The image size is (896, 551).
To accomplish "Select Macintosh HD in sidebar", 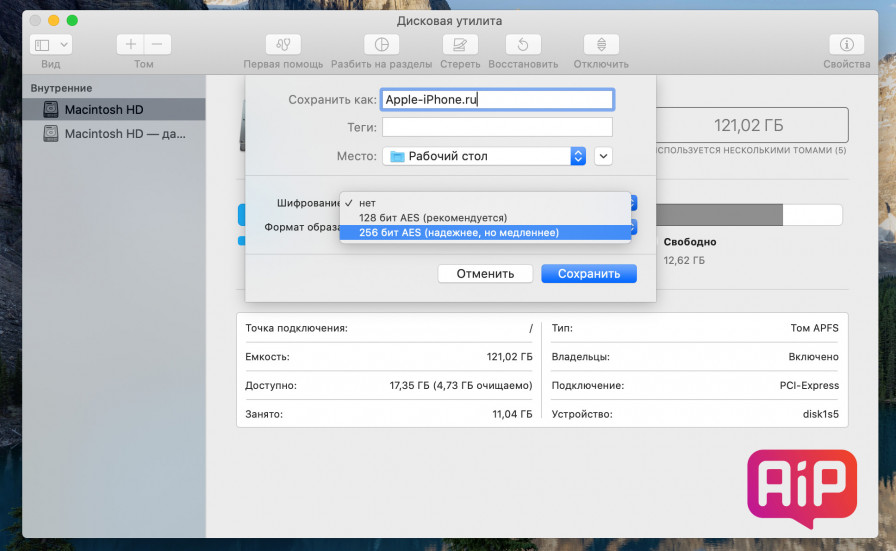I will click(x=114, y=109).
